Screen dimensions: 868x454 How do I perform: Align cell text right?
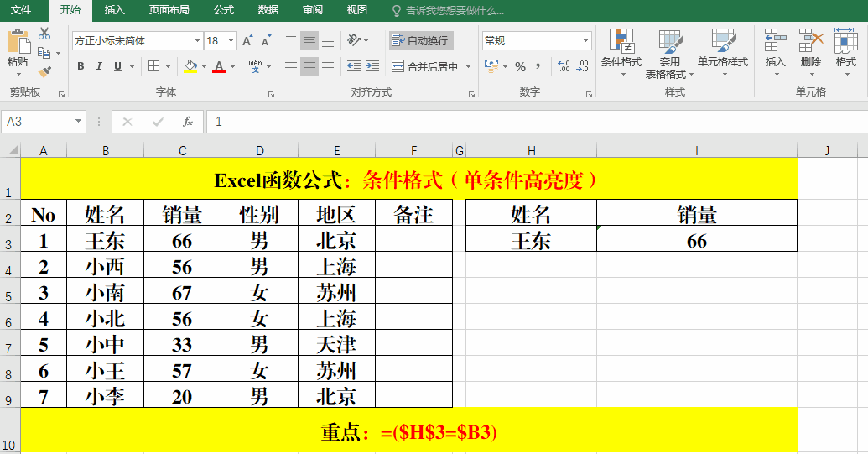pyautogui.click(x=328, y=66)
